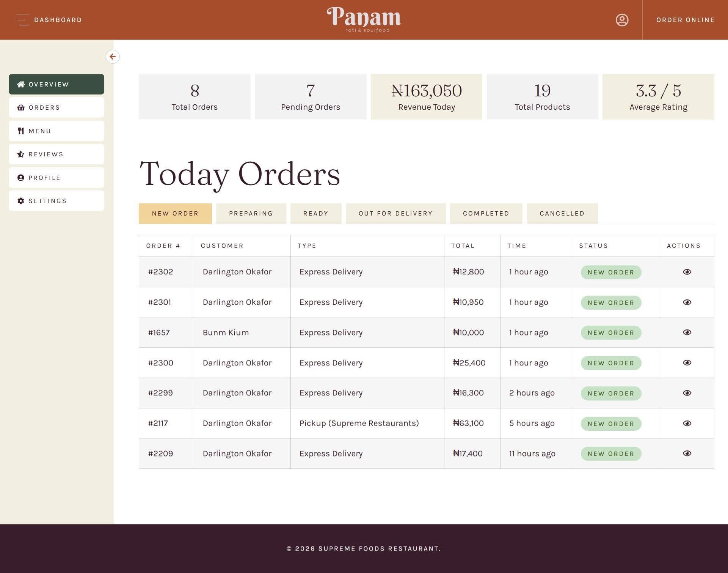
Task: Click the New Order status badge for #2209
Action: pos(611,454)
